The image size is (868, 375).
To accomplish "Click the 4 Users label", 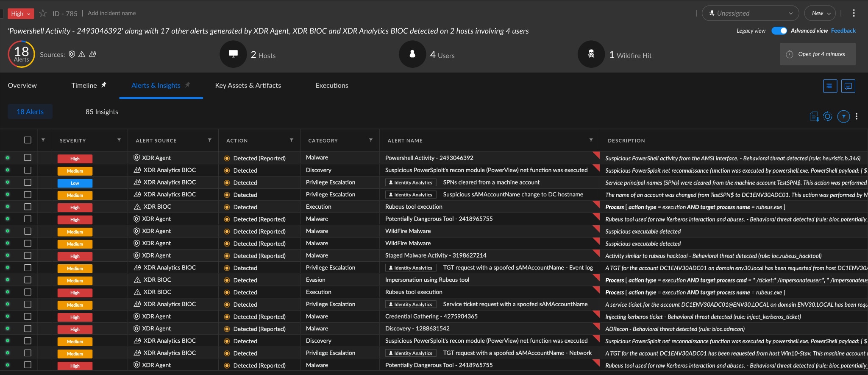I will (x=442, y=55).
